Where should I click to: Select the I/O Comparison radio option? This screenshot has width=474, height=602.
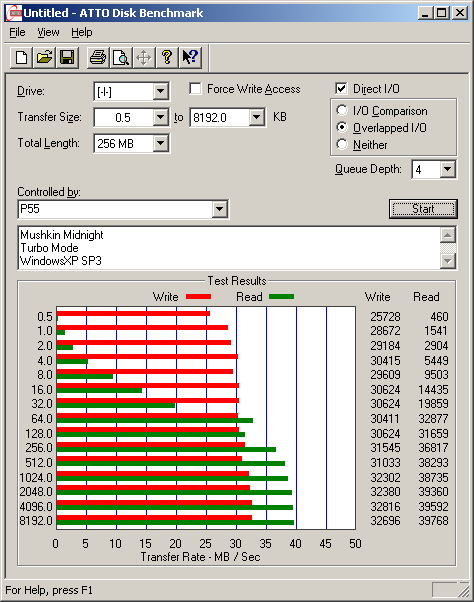click(x=342, y=111)
